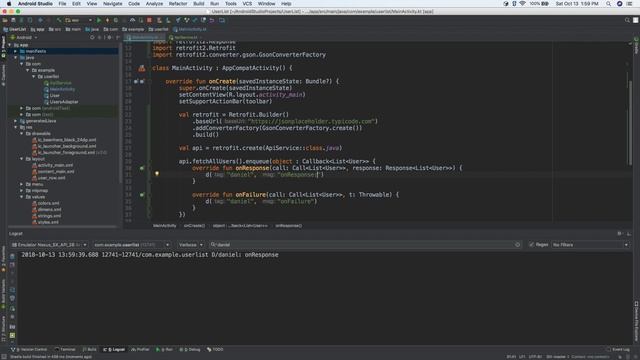Click the UTF-8 encoding in status bar
This screenshot has height=360, width=640.
[x=535, y=356]
